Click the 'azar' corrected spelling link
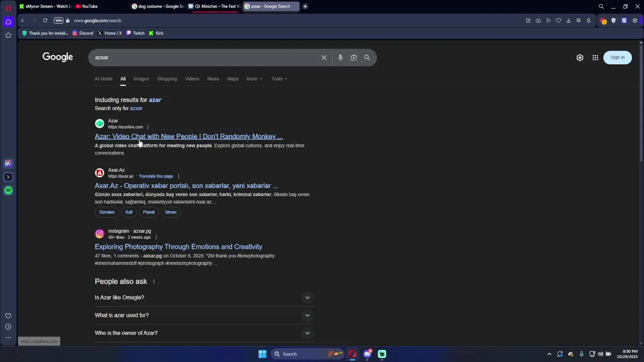The width and height of the screenshot is (644, 362). tap(155, 100)
